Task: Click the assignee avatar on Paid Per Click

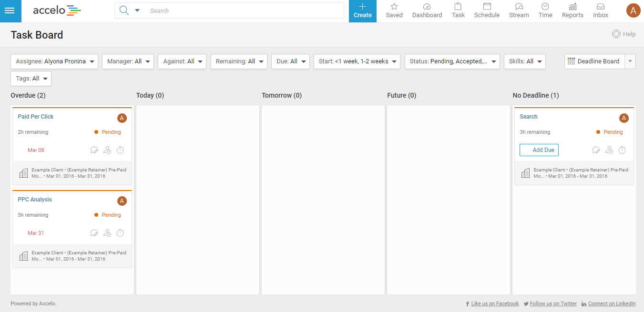Action: point(122,118)
